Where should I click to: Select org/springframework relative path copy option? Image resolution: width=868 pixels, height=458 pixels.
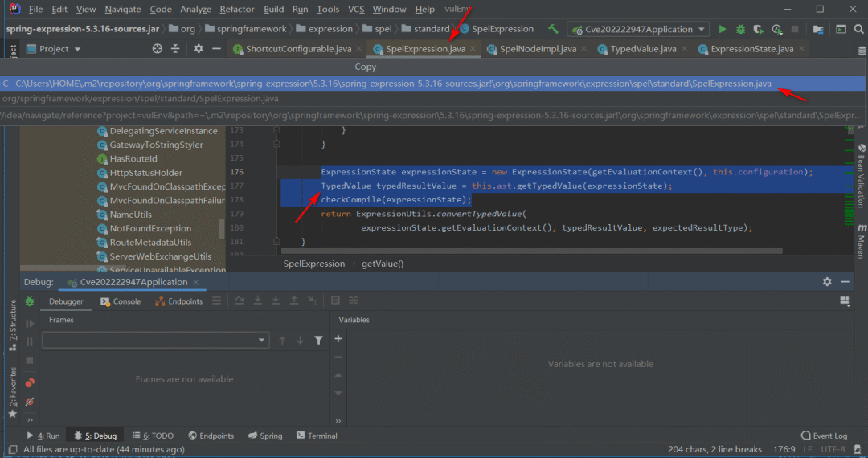[x=432, y=99]
